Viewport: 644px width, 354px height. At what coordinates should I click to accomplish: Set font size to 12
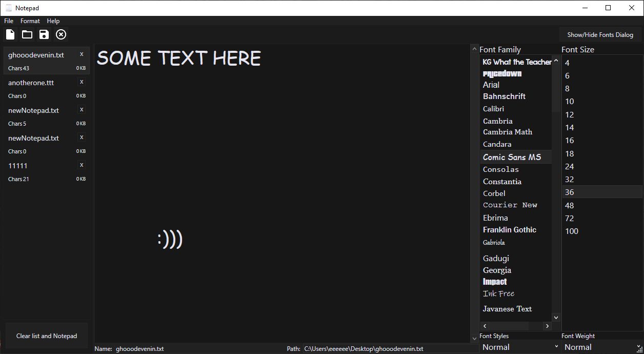pyautogui.click(x=602, y=115)
